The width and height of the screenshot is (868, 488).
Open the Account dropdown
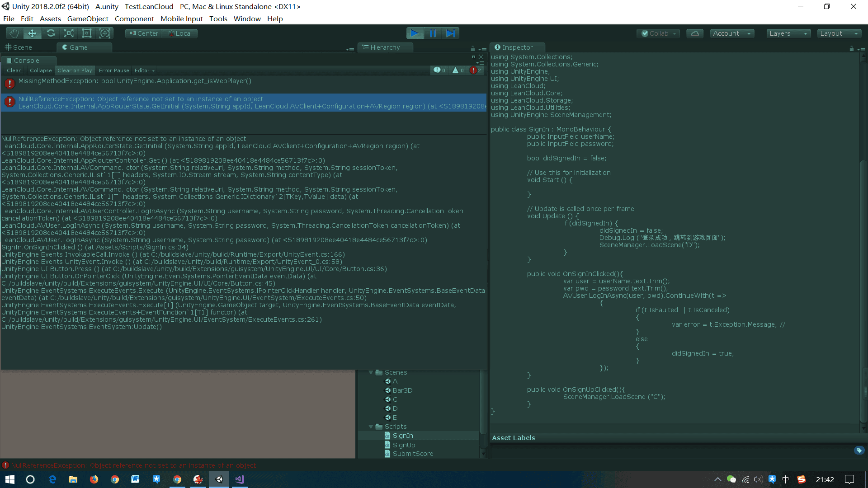point(732,33)
